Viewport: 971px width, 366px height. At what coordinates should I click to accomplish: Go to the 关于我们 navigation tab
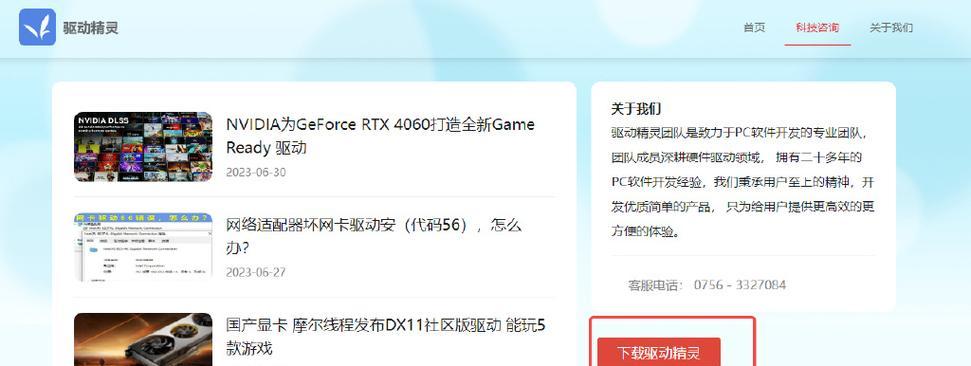(891, 28)
